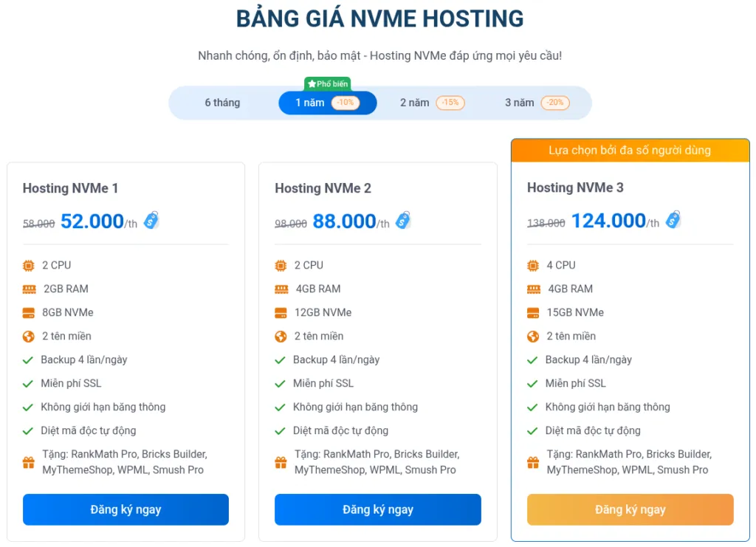This screenshot has width=756, height=547.
Task: Click the NVMe storage icon on Hosting NVMe 3
Action: pos(533,312)
